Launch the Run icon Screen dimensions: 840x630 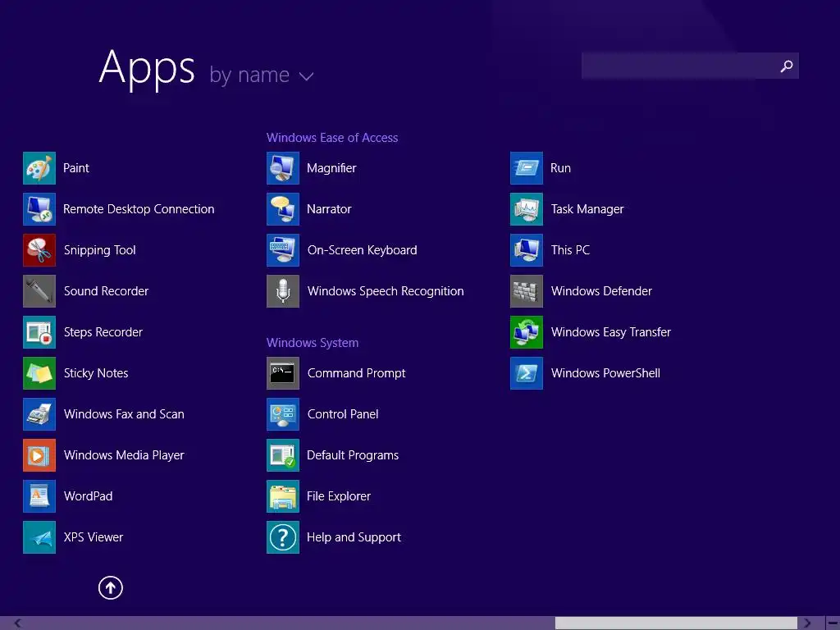pyautogui.click(x=527, y=168)
